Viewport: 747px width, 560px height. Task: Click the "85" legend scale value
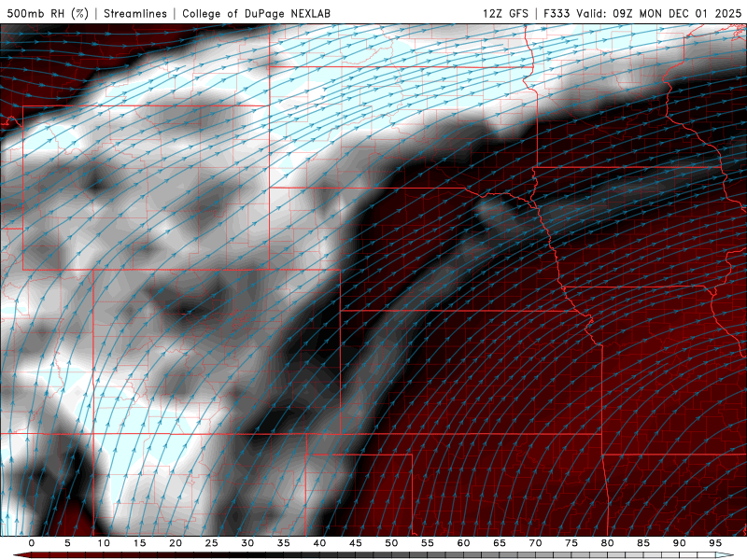(x=643, y=543)
